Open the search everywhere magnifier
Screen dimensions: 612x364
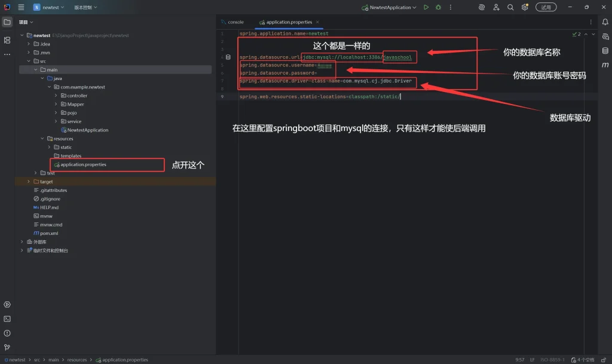(510, 7)
